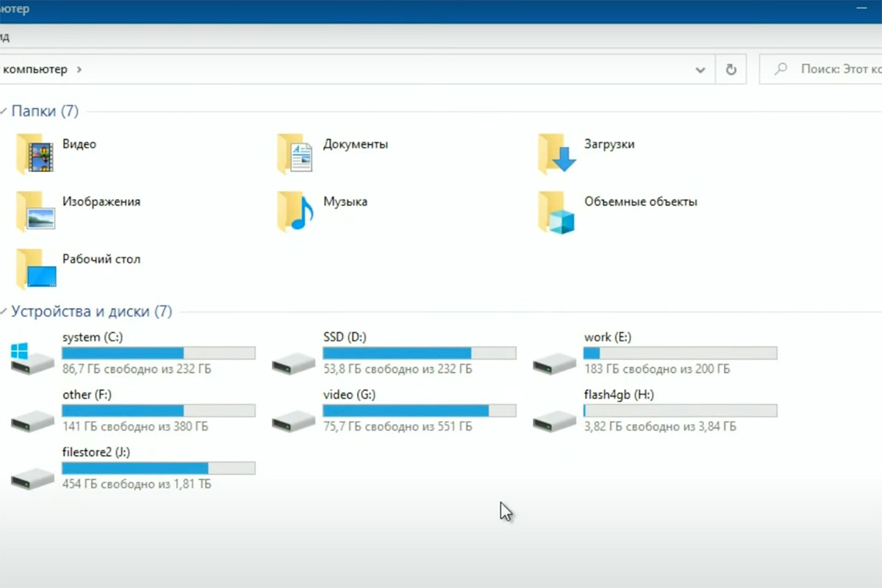Open the Изображения folder icon

click(35, 211)
